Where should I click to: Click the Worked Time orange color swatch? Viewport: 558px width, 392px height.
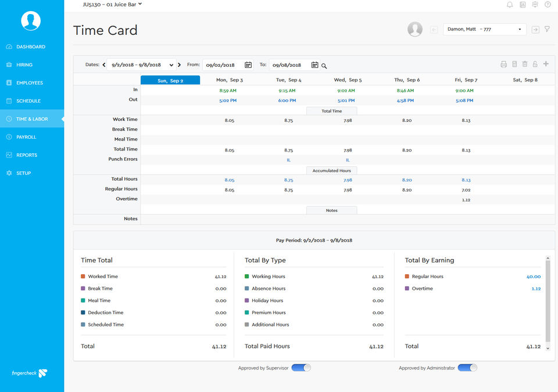(x=83, y=276)
